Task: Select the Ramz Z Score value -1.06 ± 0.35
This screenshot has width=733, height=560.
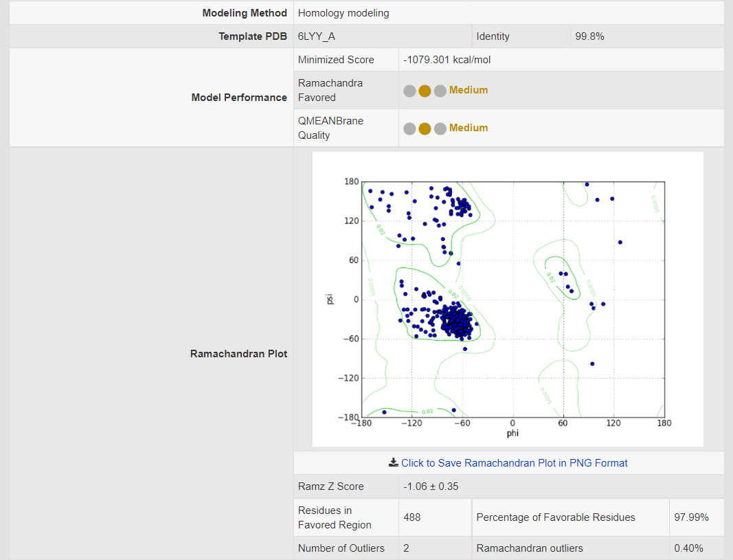Action: [431, 486]
